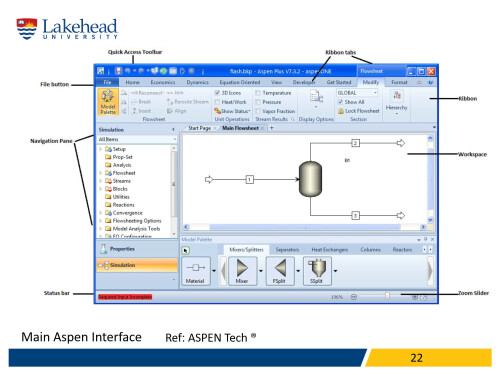The height and width of the screenshot is (375, 500).
Task: Click the Run play icon in toolbar
Action: pos(182,71)
